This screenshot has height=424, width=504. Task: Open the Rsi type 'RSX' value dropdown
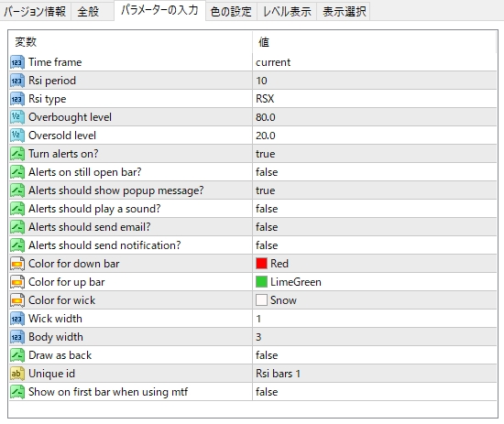[375, 99]
